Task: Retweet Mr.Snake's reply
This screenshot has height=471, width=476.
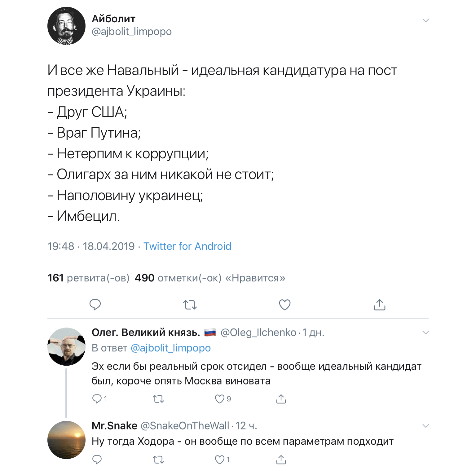Action: click(x=158, y=460)
